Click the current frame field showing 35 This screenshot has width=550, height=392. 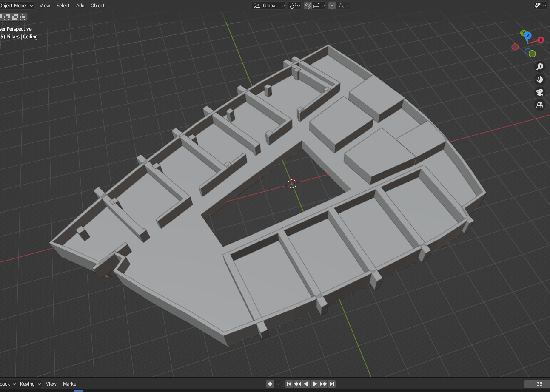(537, 384)
